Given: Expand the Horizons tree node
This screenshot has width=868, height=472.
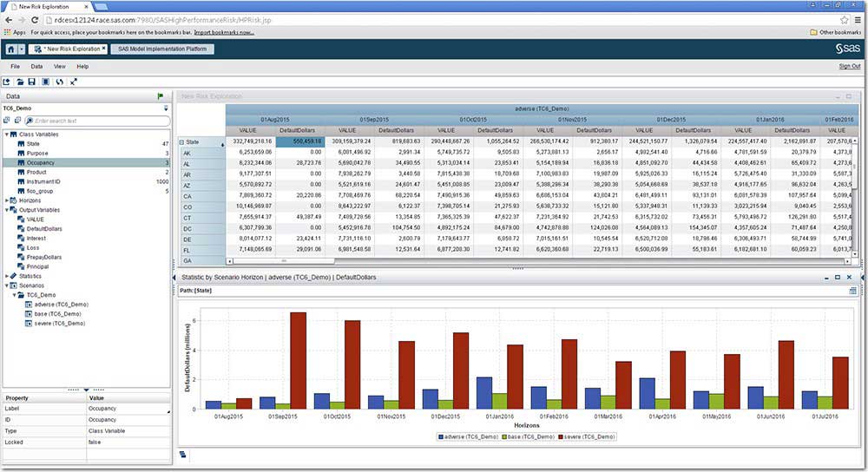Looking at the screenshot, I should tap(7, 200).
